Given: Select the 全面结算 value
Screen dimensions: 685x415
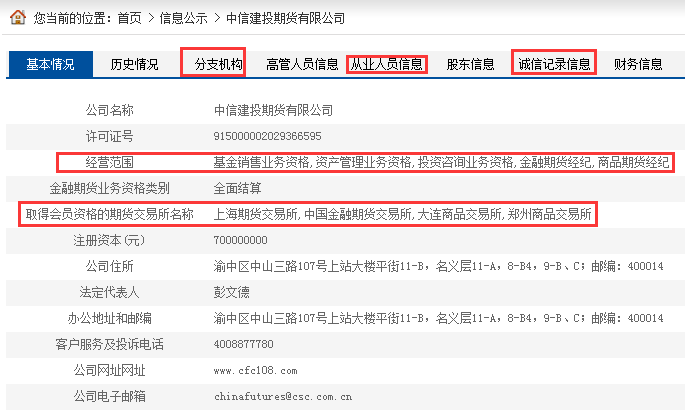Looking at the screenshot, I should [x=237, y=188].
